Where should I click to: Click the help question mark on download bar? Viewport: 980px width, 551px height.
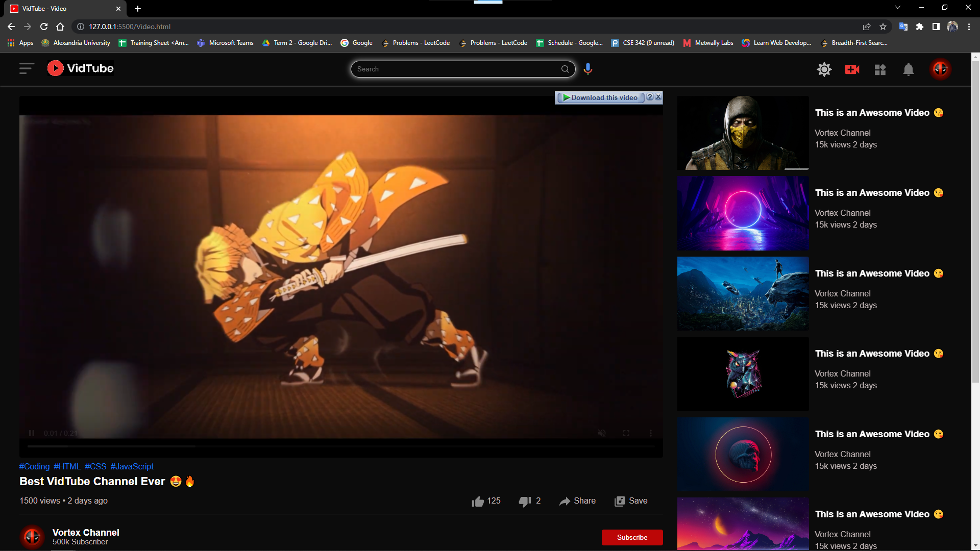pyautogui.click(x=650, y=97)
